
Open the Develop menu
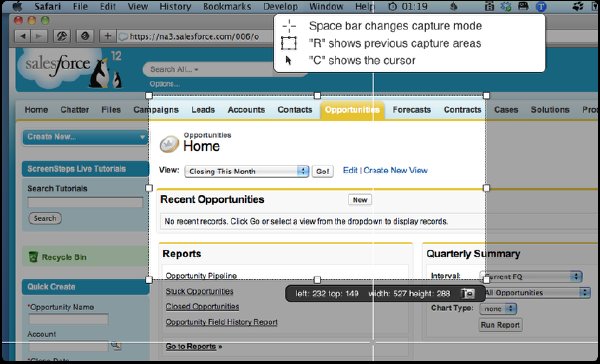pos(280,7)
